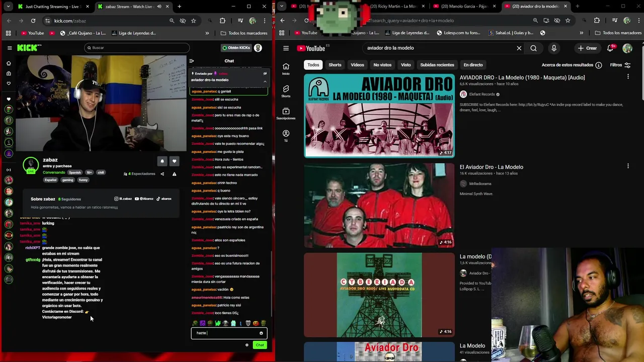Open new tab in Kick browser window

179,7
